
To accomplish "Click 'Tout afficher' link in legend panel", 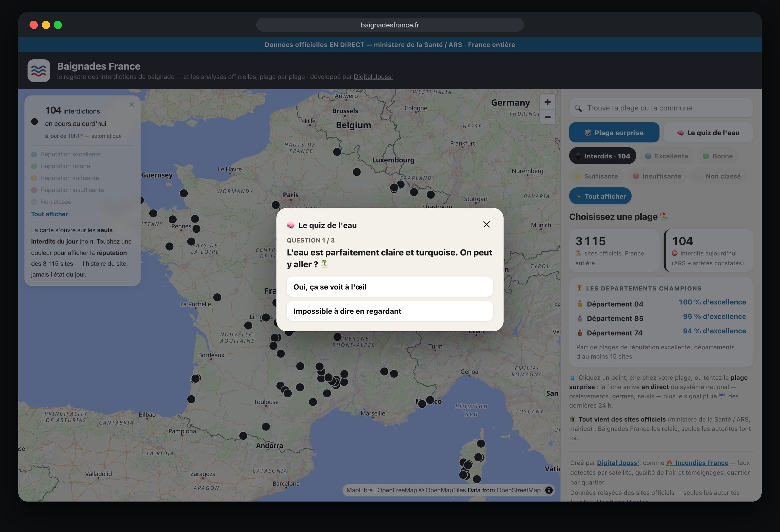I will (49, 214).
